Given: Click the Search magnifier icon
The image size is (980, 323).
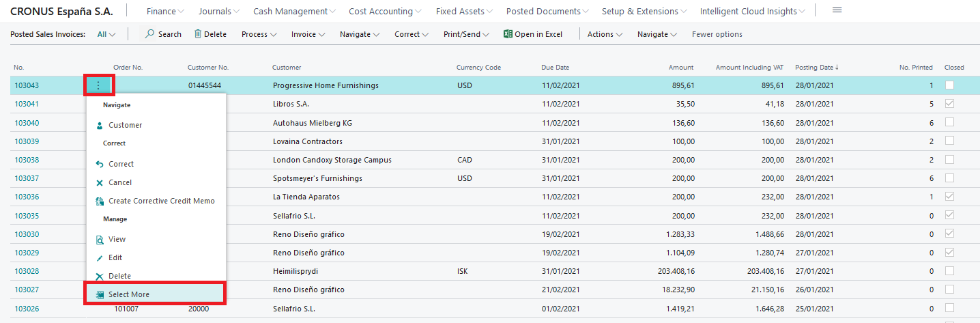Looking at the screenshot, I should [x=149, y=34].
